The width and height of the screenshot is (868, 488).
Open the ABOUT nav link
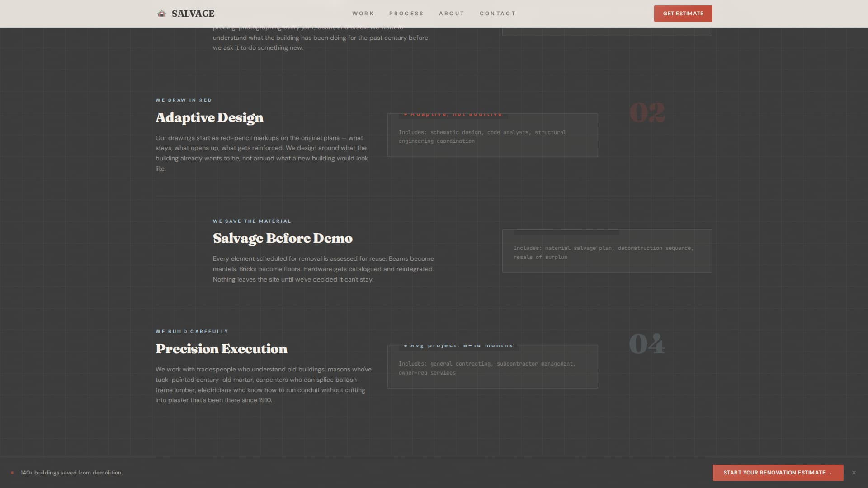click(x=451, y=14)
